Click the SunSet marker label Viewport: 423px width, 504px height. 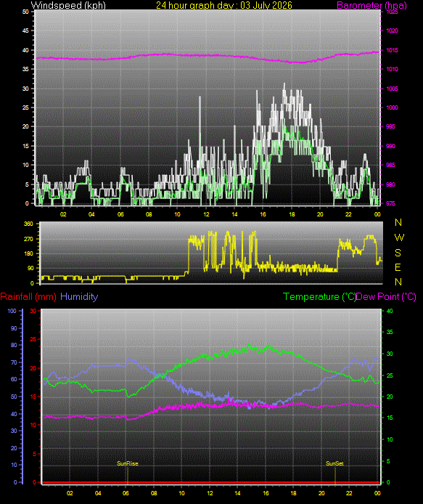(x=334, y=463)
